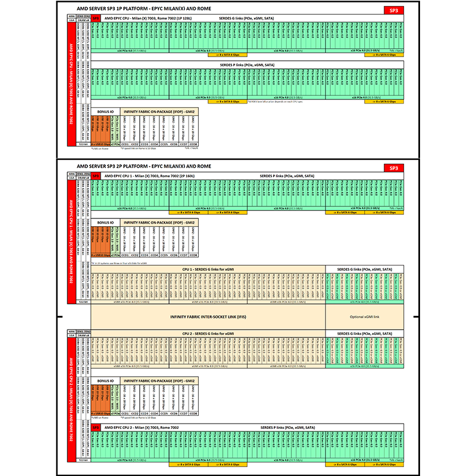Image resolution: width=476 pixels, height=476 pixels.
Task: Click leftmost yellow SATA cell under 1P SERDES G links
Action: pyautogui.click(x=228, y=55)
